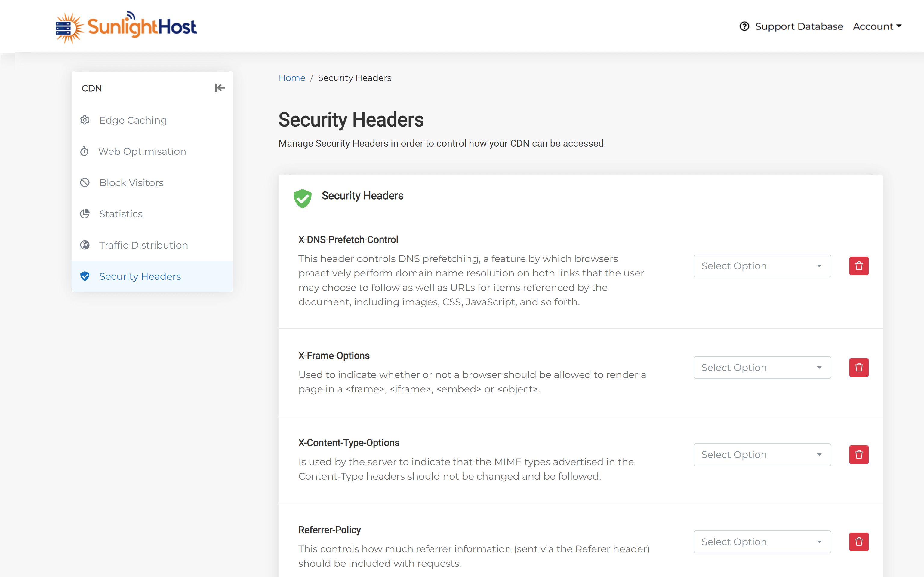Click the SunlightHost logo
This screenshot has width=924, height=577.
tap(126, 27)
